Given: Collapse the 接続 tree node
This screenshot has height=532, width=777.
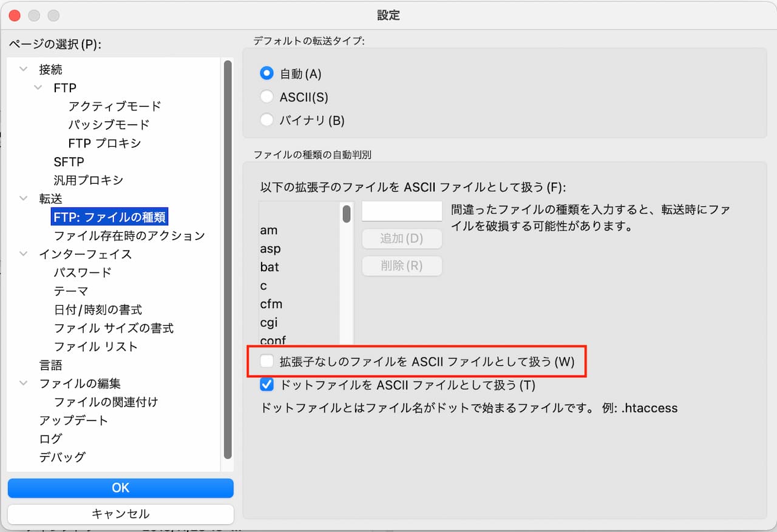Looking at the screenshot, I should (24, 70).
